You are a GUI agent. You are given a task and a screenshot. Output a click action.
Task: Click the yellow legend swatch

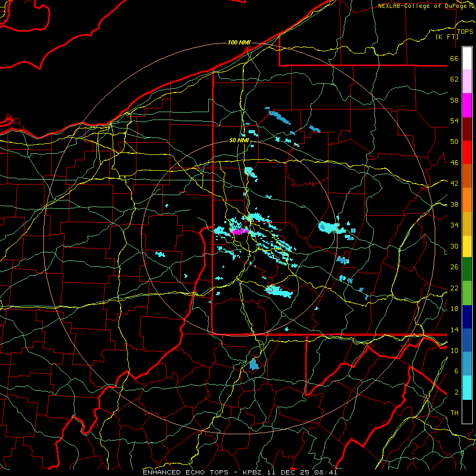[x=467, y=246]
